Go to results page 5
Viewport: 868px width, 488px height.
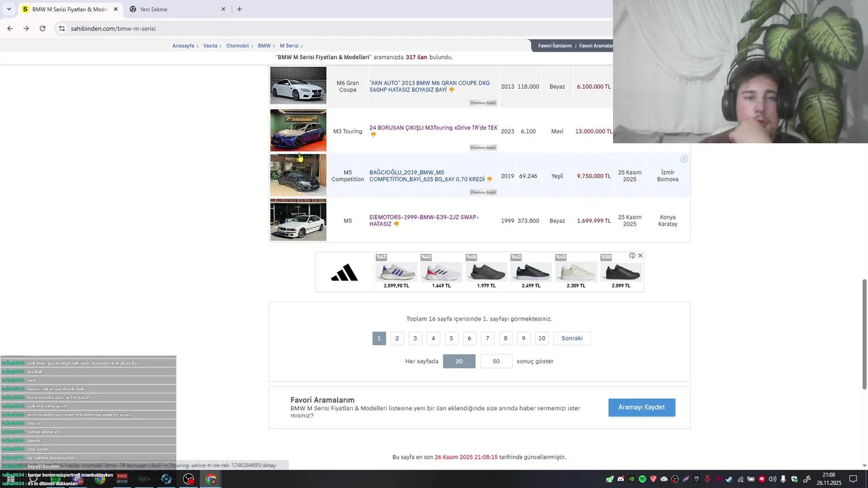(x=451, y=338)
